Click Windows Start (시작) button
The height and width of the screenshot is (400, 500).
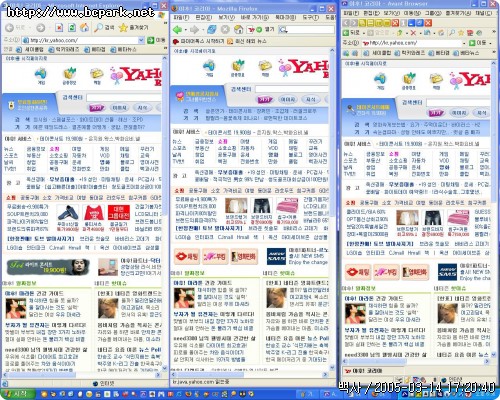point(17,394)
